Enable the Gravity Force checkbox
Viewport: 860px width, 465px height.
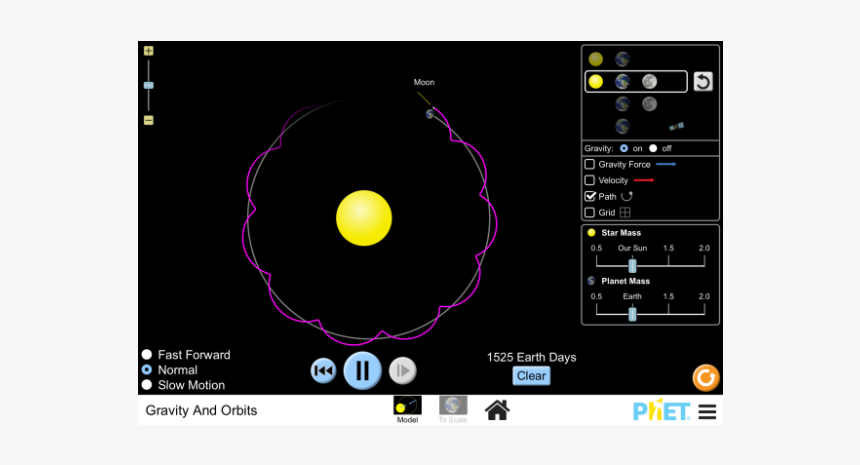590,164
